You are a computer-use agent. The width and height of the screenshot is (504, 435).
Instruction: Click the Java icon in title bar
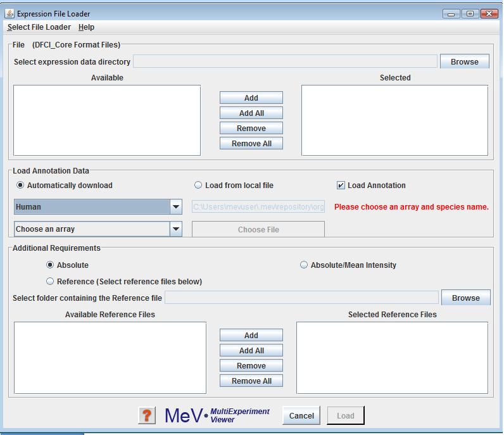coord(9,13)
